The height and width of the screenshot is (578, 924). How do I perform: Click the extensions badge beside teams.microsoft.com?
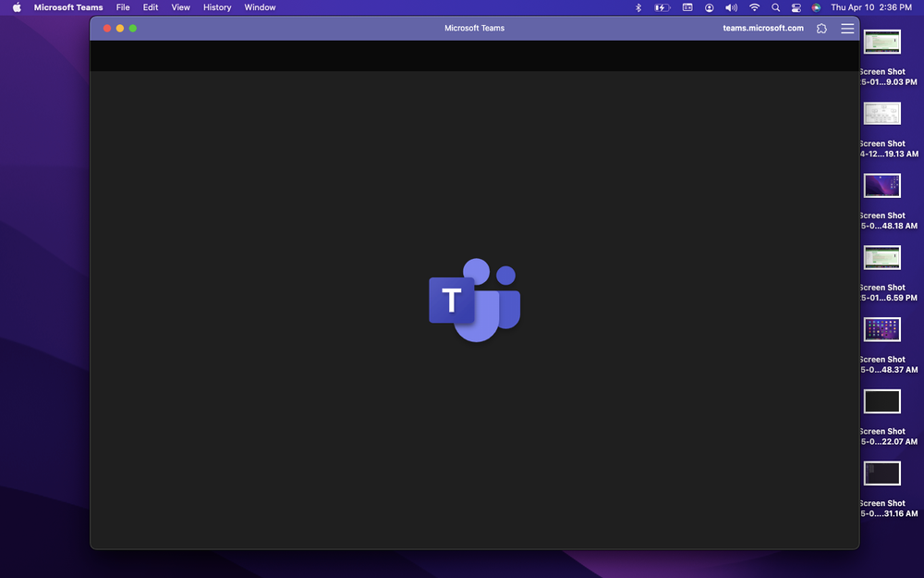point(821,29)
